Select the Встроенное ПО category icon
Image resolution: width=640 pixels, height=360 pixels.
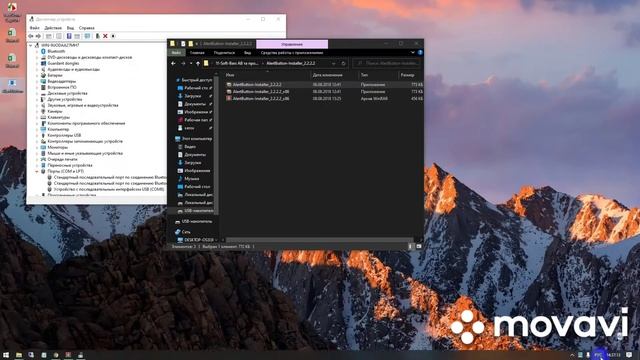(43, 87)
